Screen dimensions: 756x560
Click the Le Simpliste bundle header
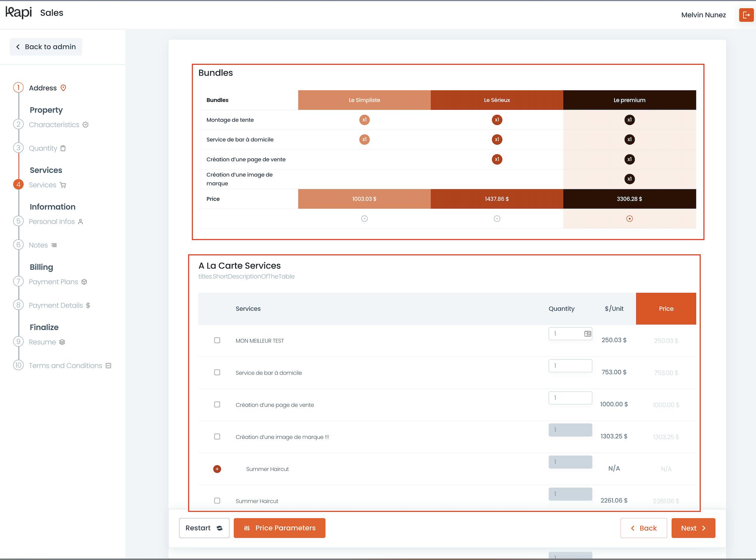(x=365, y=100)
